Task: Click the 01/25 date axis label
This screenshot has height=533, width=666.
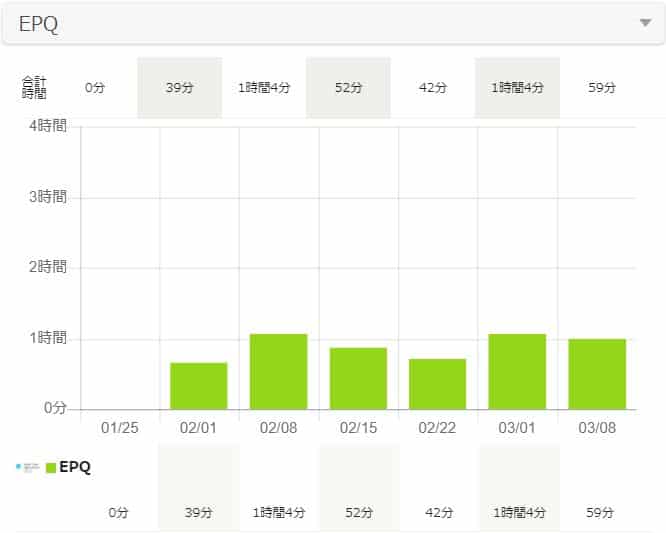Action: pos(119,427)
